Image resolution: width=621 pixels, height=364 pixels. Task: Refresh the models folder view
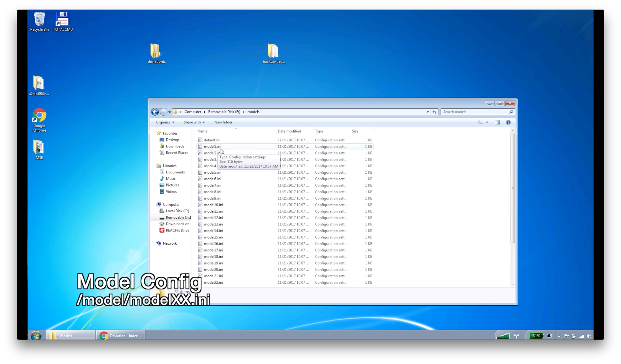[435, 112]
